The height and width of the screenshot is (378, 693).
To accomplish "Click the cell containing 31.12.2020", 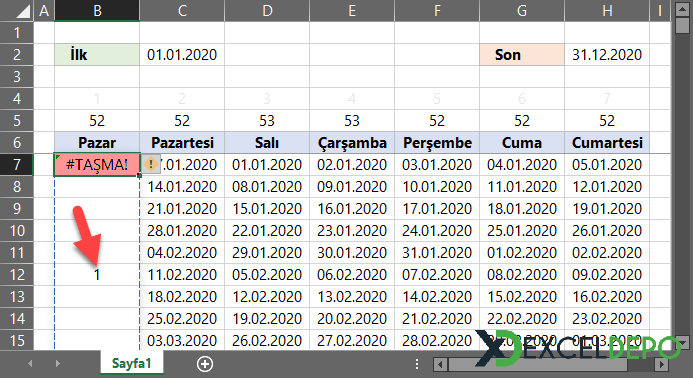I will pos(607,54).
